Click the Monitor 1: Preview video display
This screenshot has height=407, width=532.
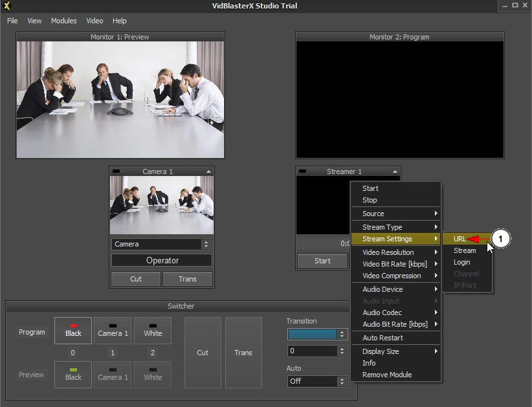point(120,100)
